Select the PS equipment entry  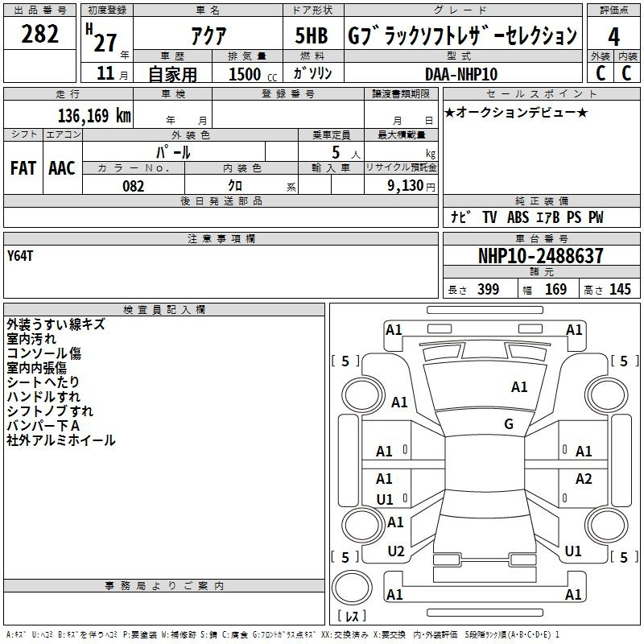[574, 217]
